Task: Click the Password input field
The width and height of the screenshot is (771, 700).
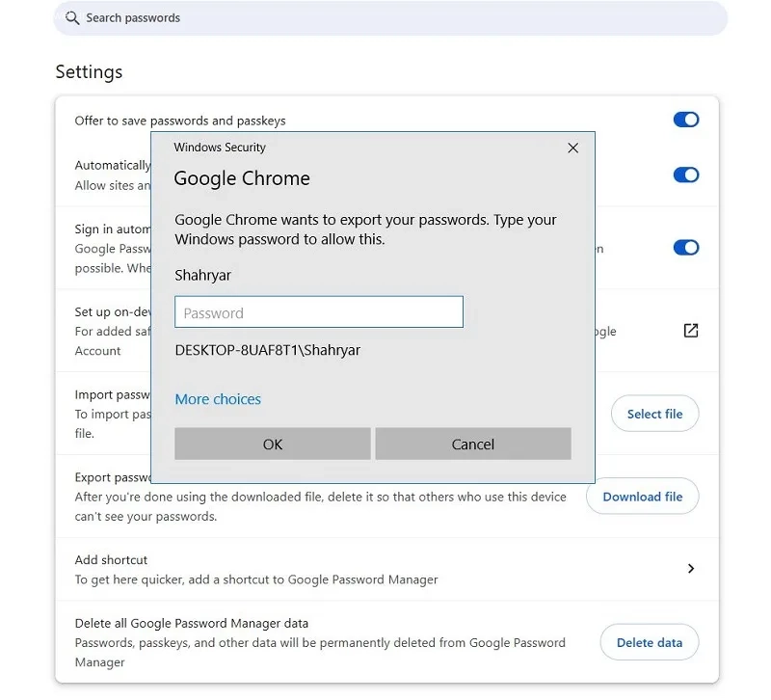Action: 319,311
